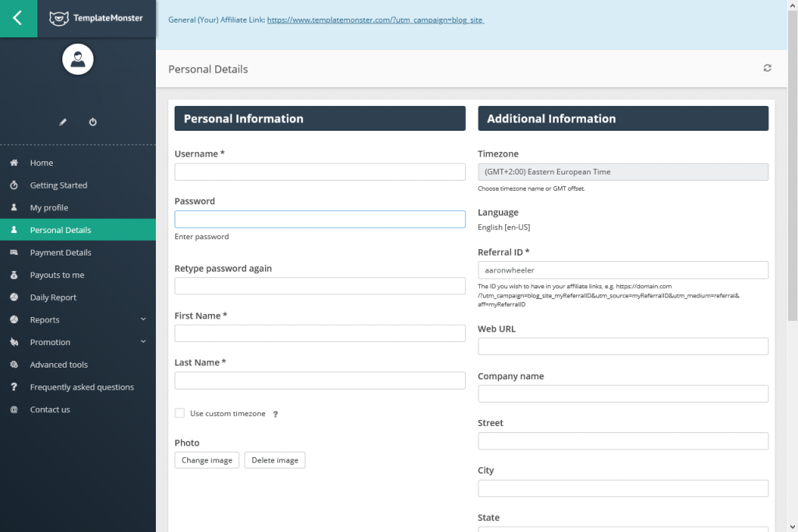Open the Timezone dropdown field
798x532 pixels.
click(623, 172)
